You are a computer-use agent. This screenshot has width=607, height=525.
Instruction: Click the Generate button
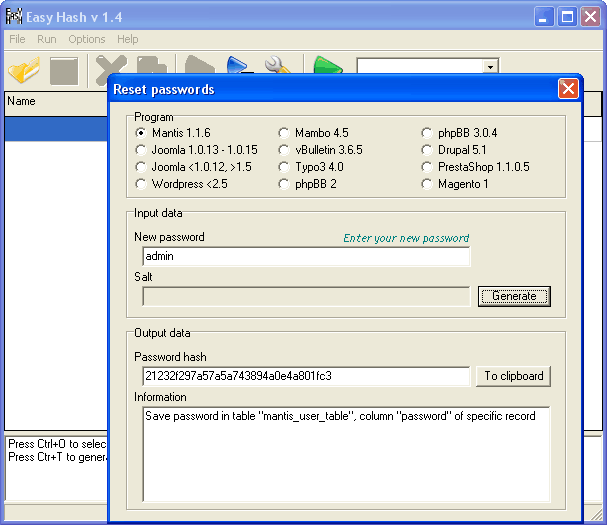coord(514,297)
